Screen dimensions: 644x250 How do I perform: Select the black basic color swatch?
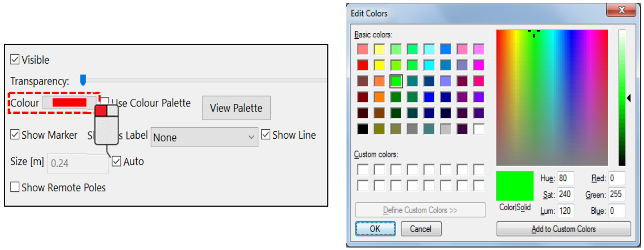coord(363,129)
